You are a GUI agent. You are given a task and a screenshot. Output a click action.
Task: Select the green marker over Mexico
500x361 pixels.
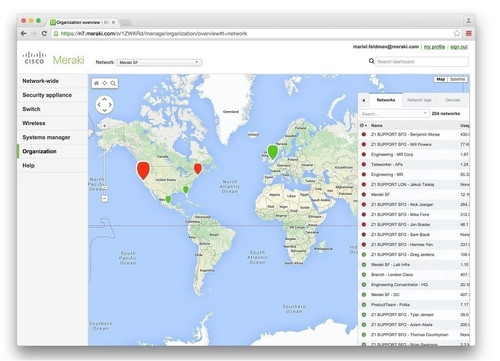pyautogui.click(x=168, y=199)
